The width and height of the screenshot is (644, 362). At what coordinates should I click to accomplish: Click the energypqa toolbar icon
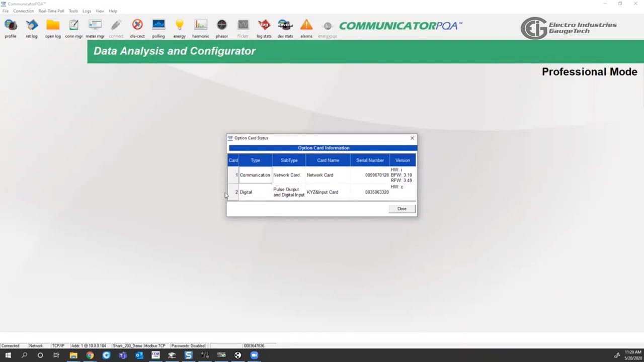328,28
